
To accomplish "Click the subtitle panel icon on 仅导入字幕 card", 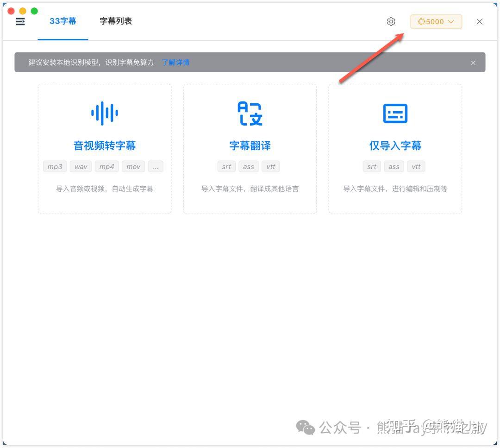I will pos(395,112).
